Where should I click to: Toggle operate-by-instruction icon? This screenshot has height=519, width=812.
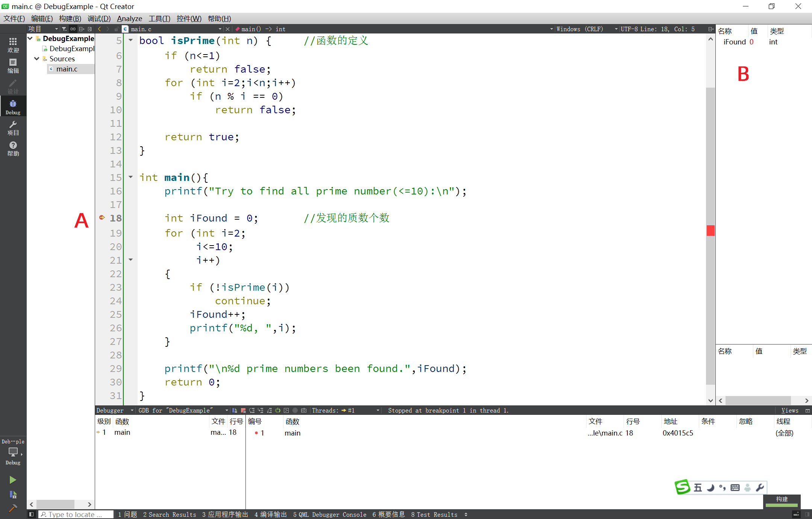click(x=286, y=410)
